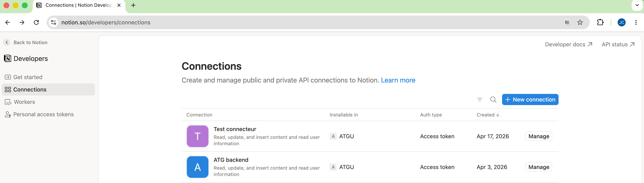
Task: Open Get started in the sidebar
Action: (48, 77)
